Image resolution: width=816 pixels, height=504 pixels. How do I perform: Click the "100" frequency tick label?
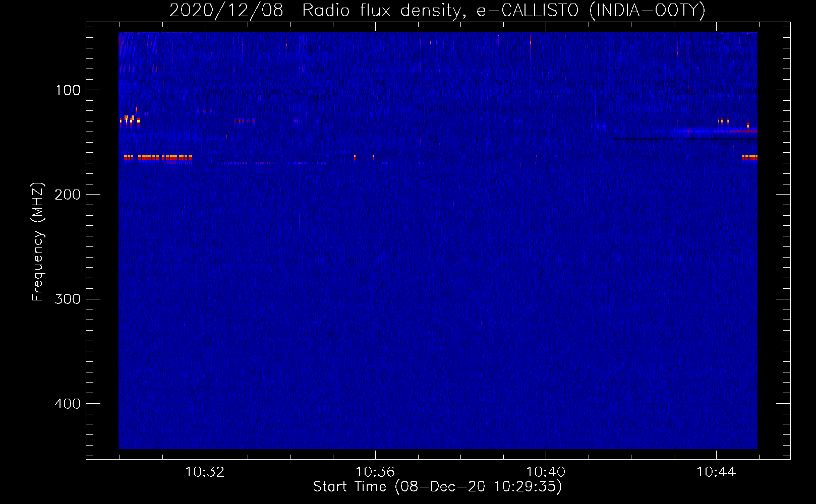tap(68, 90)
